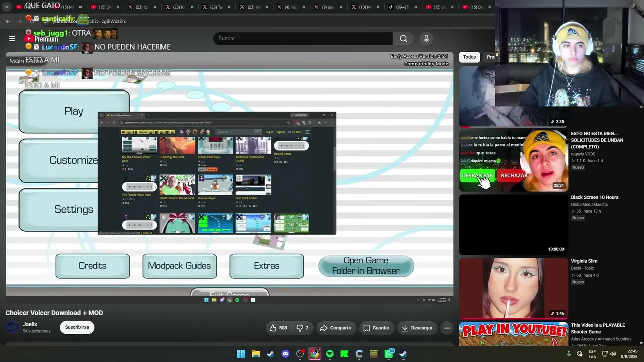Open the PLAY IN YOUTUBE thumbnail
The width and height of the screenshot is (644, 362).
pyautogui.click(x=513, y=334)
